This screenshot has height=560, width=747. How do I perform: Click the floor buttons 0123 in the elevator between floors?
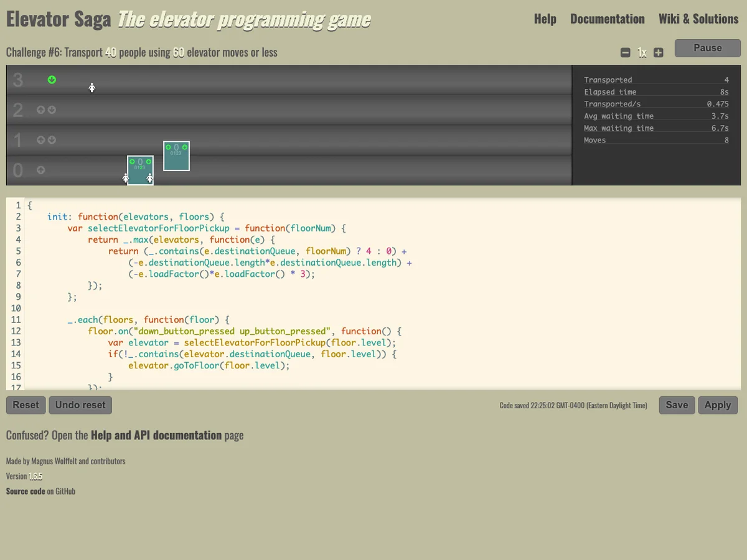(x=176, y=153)
